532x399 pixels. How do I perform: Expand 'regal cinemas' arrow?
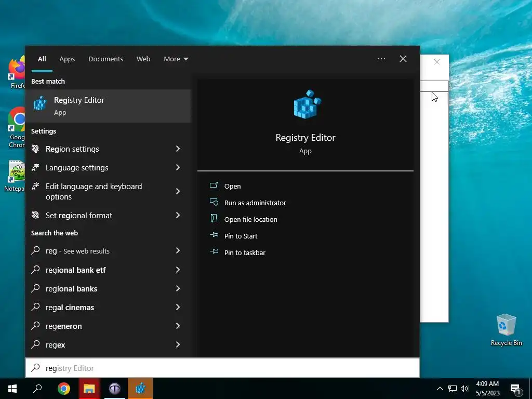pyautogui.click(x=178, y=307)
